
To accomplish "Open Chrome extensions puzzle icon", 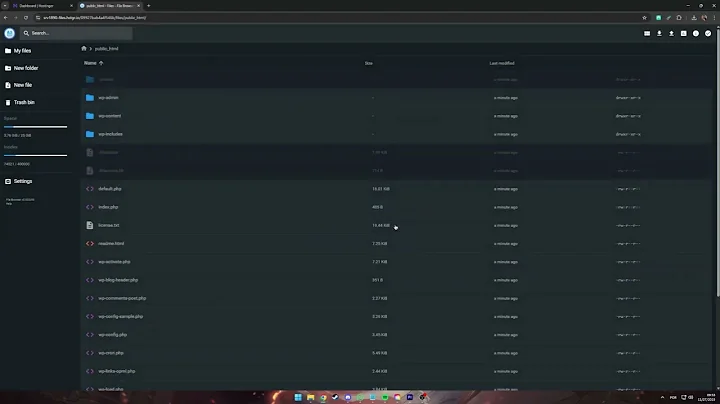I will [679, 17].
